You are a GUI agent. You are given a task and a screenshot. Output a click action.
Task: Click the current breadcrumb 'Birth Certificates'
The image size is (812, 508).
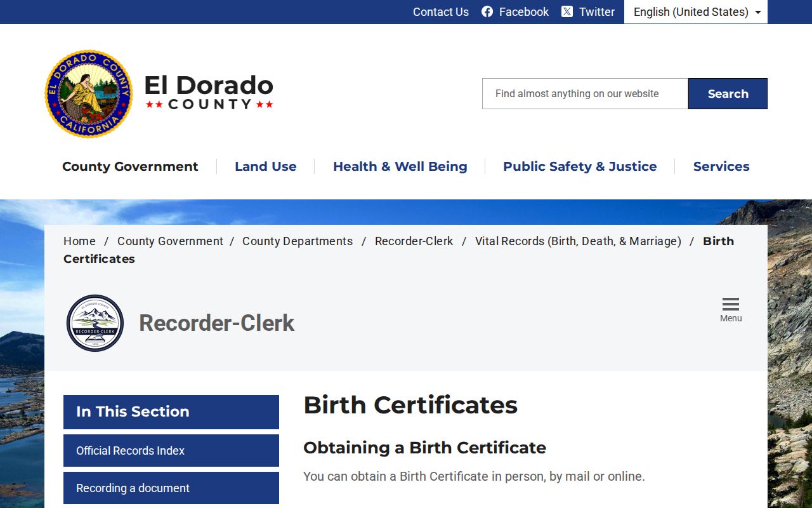398,250
